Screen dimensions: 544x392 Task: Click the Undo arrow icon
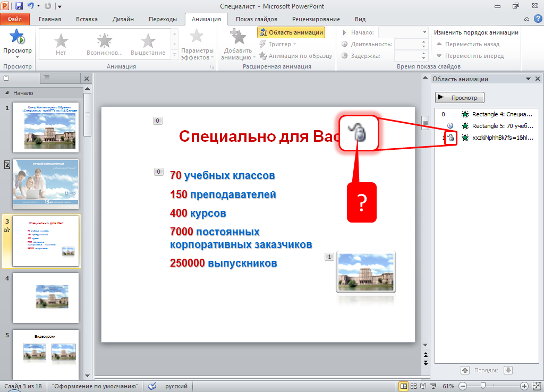click(x=31, y=6)
